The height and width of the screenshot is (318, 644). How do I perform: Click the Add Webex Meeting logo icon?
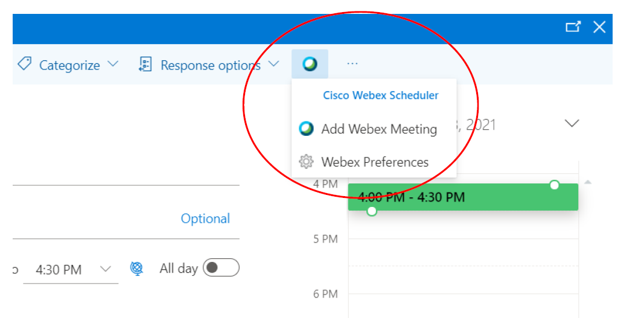(x=307, y=129)
